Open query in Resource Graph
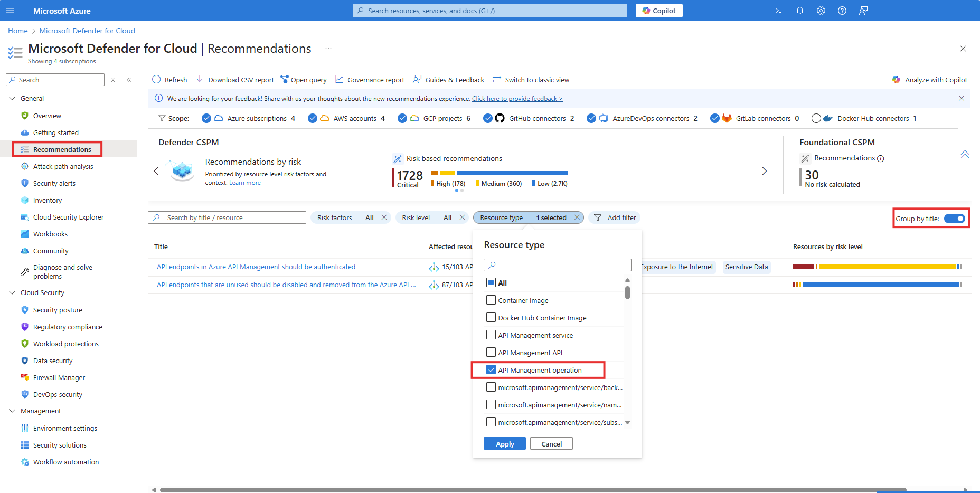 coord(304,80)
